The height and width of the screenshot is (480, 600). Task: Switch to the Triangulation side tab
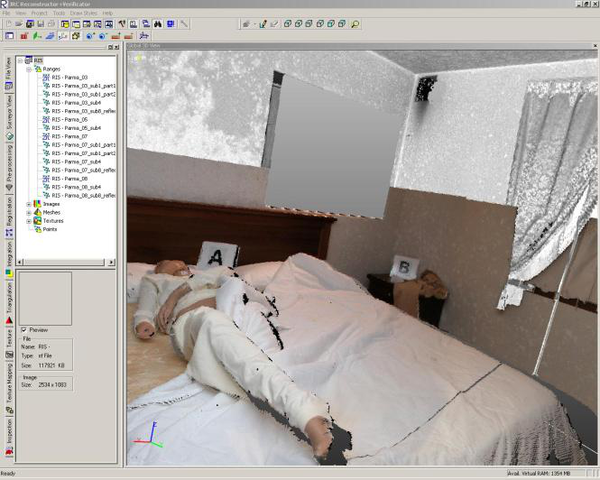[x=8, y=297]
